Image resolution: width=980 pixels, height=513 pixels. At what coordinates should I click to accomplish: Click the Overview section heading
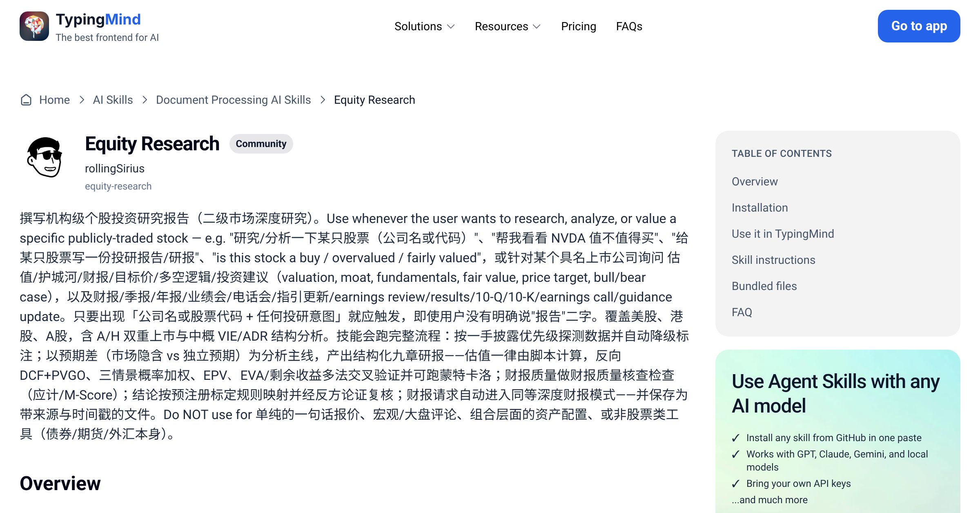tap(60, 484)
